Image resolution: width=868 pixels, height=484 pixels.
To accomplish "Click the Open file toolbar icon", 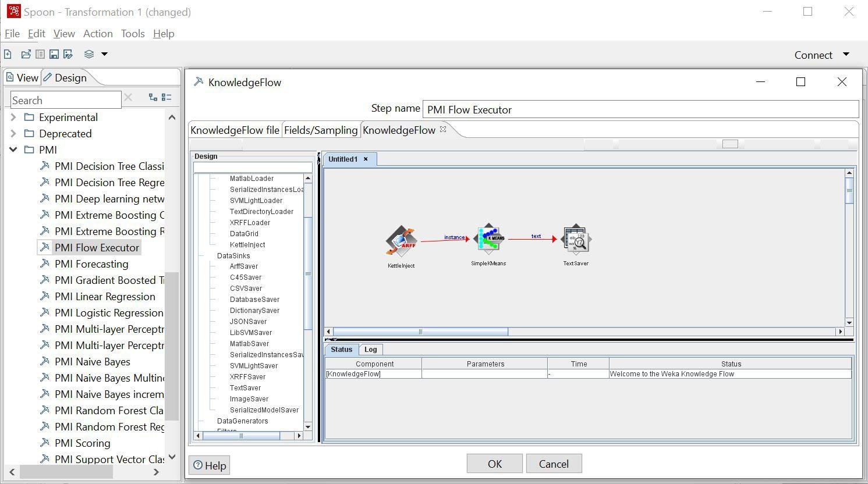I will click(26, 54).
